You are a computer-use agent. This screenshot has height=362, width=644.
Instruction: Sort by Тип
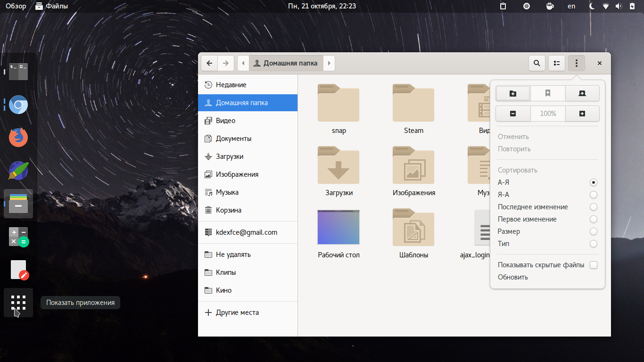point(547,244)
